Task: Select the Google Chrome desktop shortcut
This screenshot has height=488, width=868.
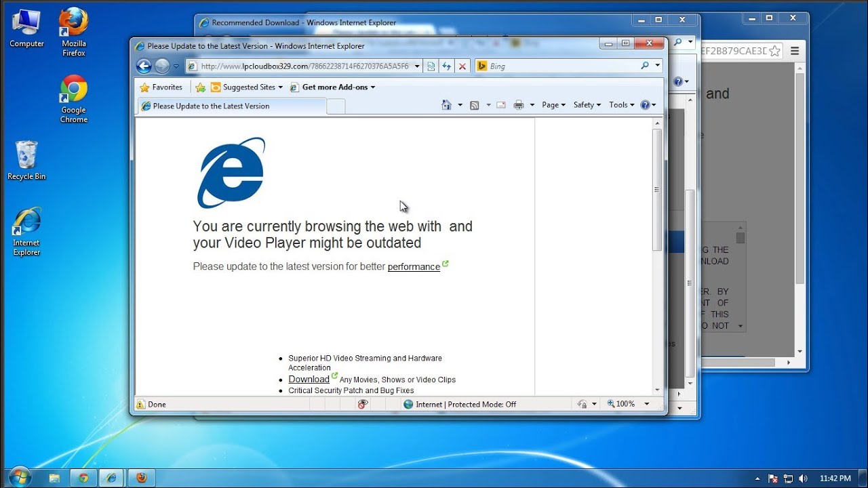Action: tap(74, 99)
